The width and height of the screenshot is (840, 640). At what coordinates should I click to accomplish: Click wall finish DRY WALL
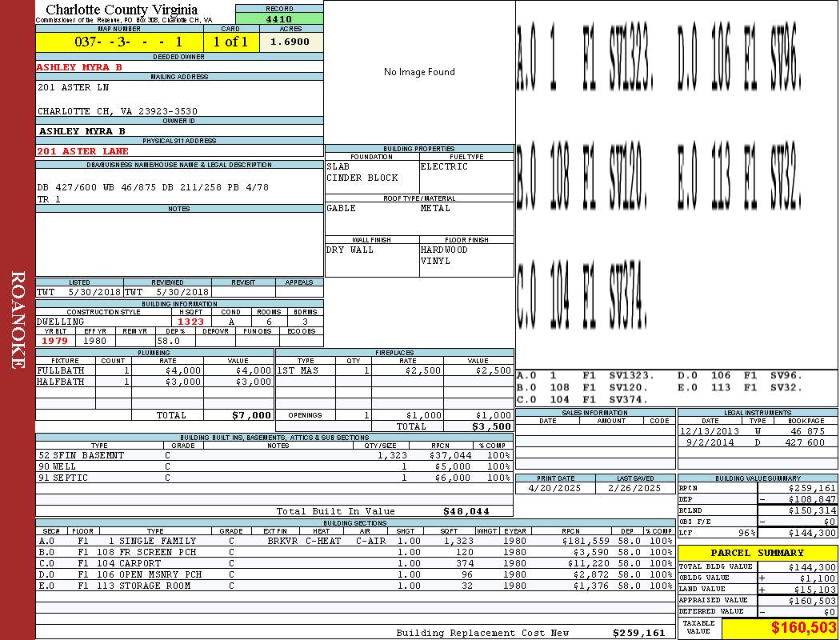pyautogui.click(x=350, y=250)
